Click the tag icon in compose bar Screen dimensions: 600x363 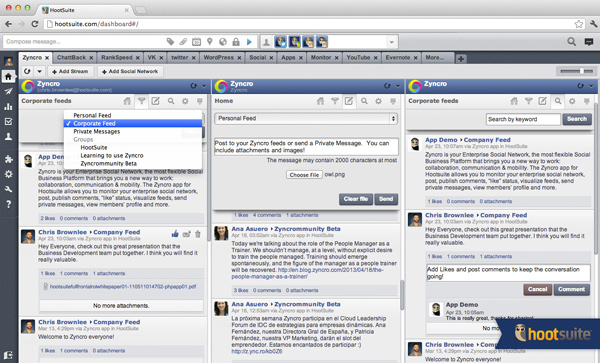[170, 42]
